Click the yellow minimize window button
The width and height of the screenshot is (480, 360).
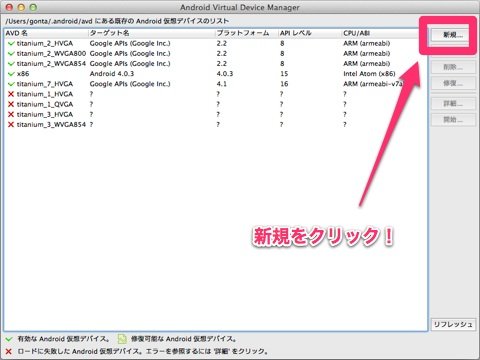[21, 7]
